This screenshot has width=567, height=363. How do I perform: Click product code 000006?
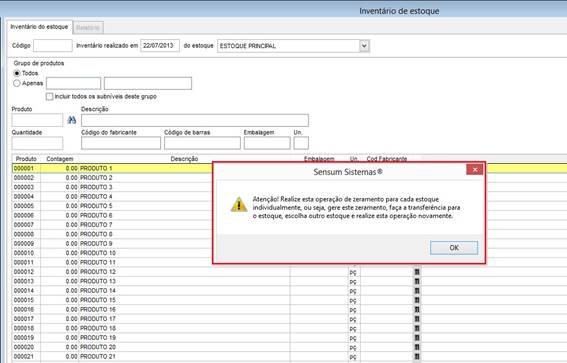[24, 215]
